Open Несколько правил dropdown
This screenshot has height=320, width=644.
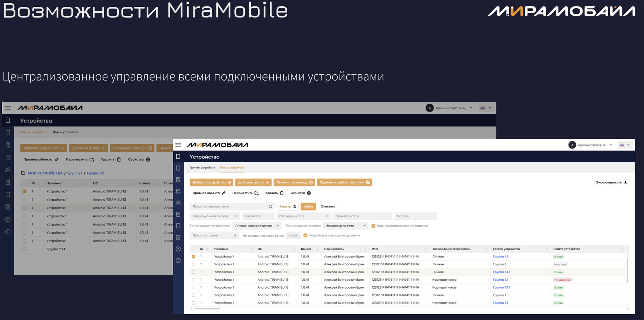pos(346,226)
